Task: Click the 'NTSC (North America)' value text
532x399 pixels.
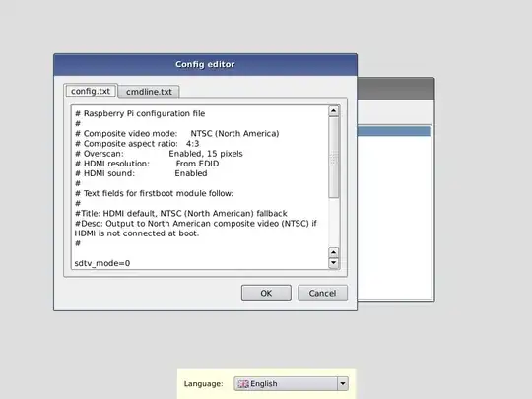Action: (x=234, y=134)
